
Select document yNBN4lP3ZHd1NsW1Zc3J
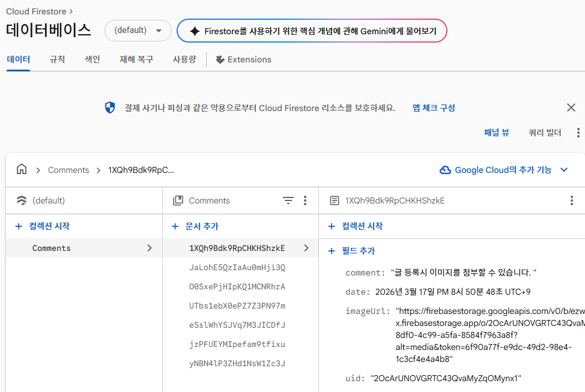point(237,363)
